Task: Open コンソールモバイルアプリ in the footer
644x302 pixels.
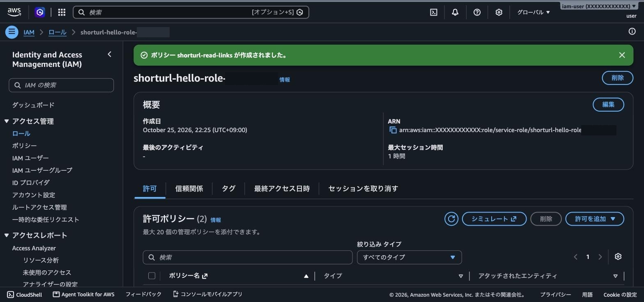Action: [208, 294]
